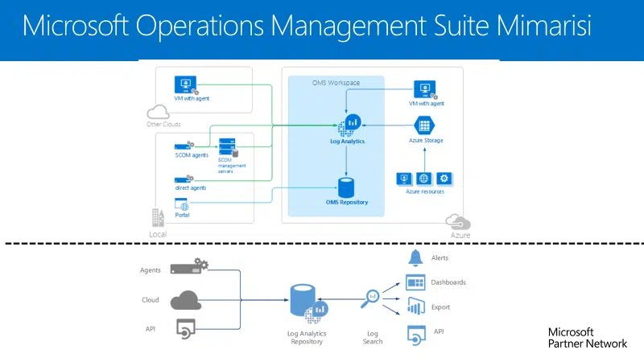Viewport: 644px width, 362px height.
Task: Click the SCOM agents label
Action: [192, 155]
